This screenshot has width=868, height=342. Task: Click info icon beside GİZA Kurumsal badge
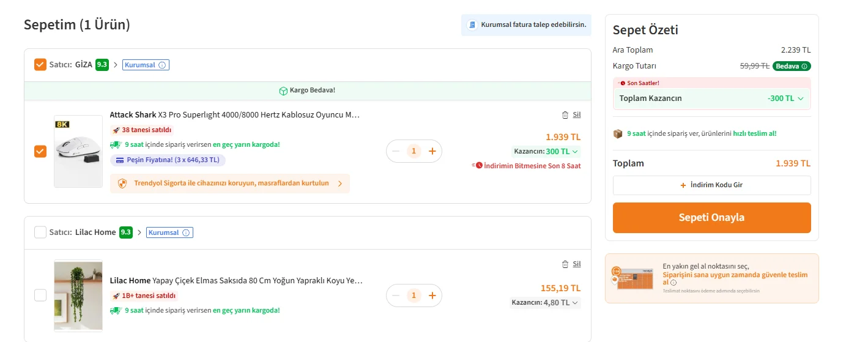(x=162, y=65)
